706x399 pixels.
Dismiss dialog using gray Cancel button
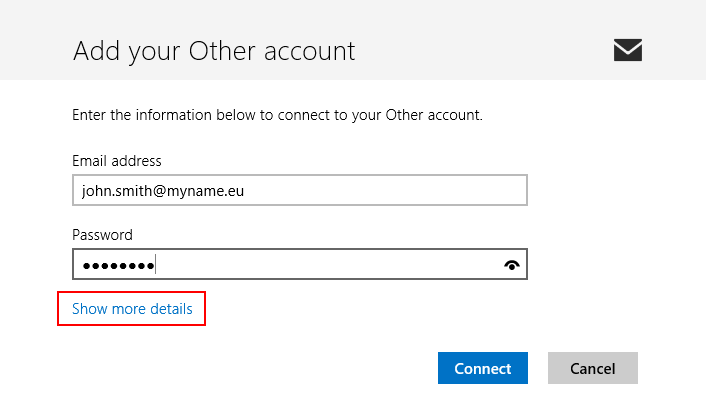(x=593, y=368)
